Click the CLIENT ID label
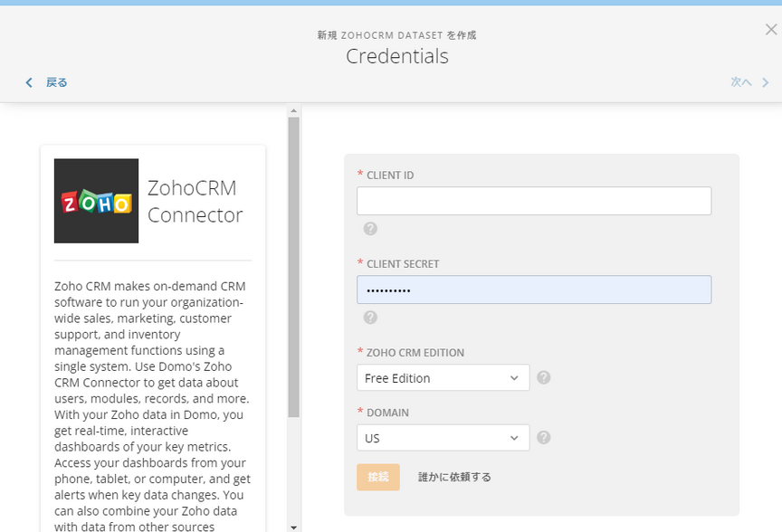The image size is (782, 532). tap(390, 176)
